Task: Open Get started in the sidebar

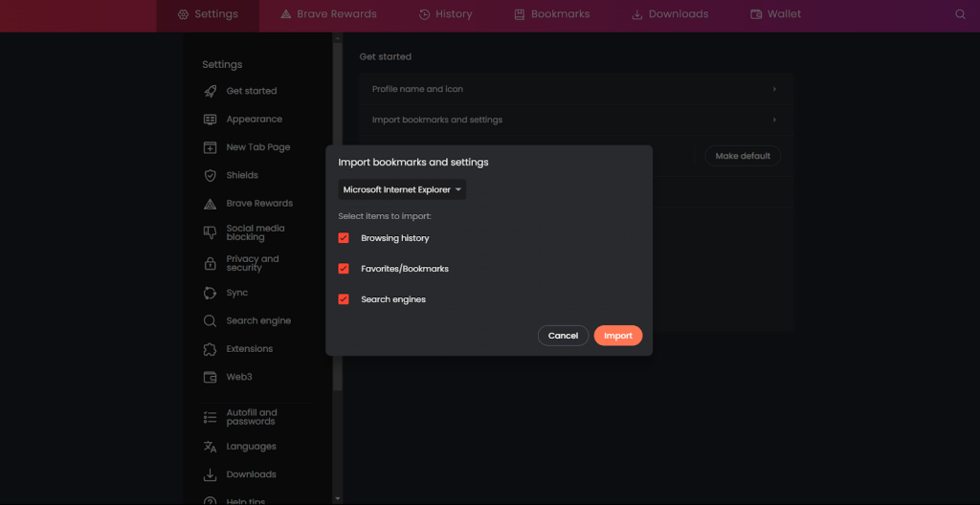Action: (252, 91)
